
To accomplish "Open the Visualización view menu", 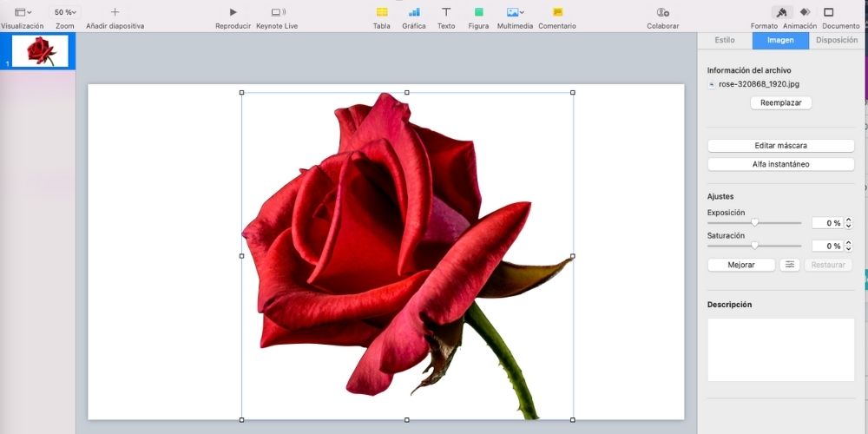I will (23, 12).
